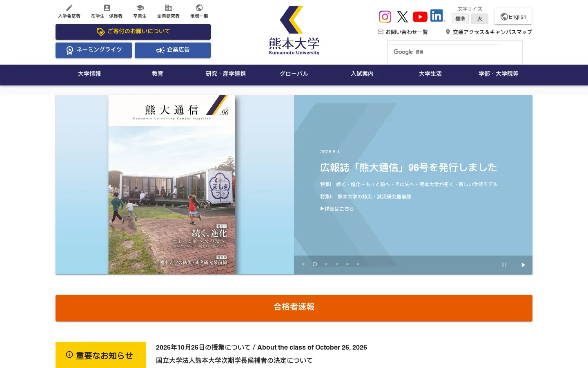The width and height of the screenshot is (588, 368).
Task: Play the slideshow
Action: click(523, 265)
